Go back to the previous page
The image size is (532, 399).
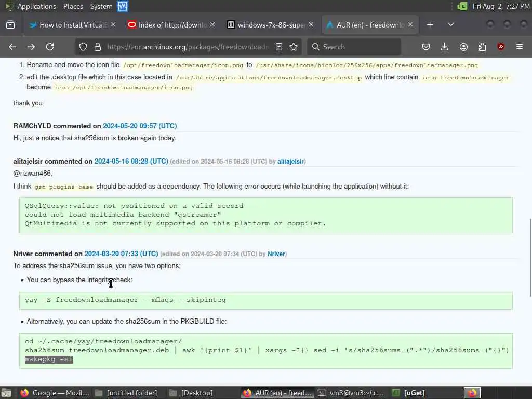12,47
